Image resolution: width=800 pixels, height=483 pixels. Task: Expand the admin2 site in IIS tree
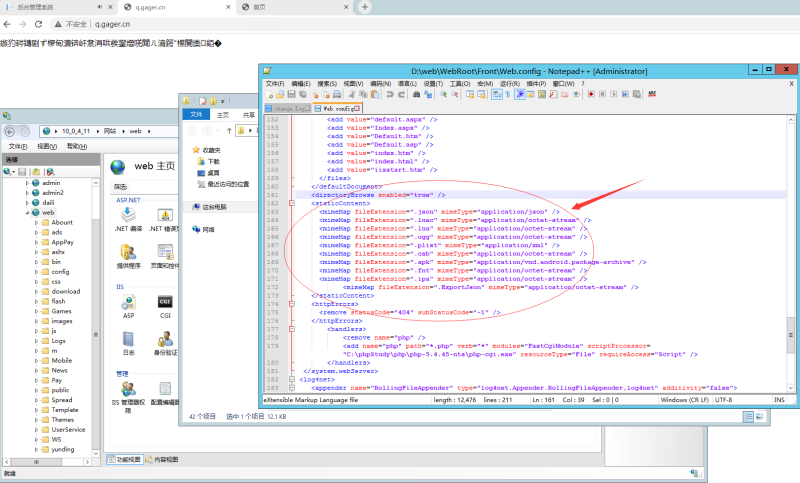coord(27,193)
